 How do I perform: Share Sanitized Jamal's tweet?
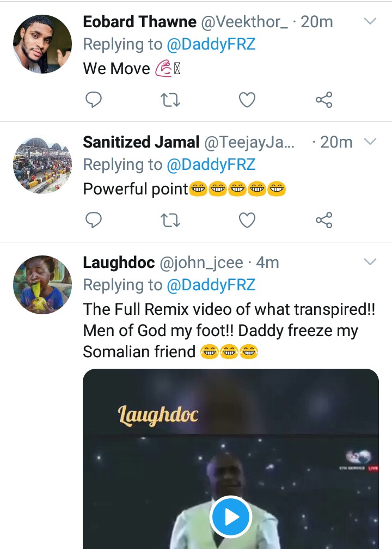click(324, 220)
